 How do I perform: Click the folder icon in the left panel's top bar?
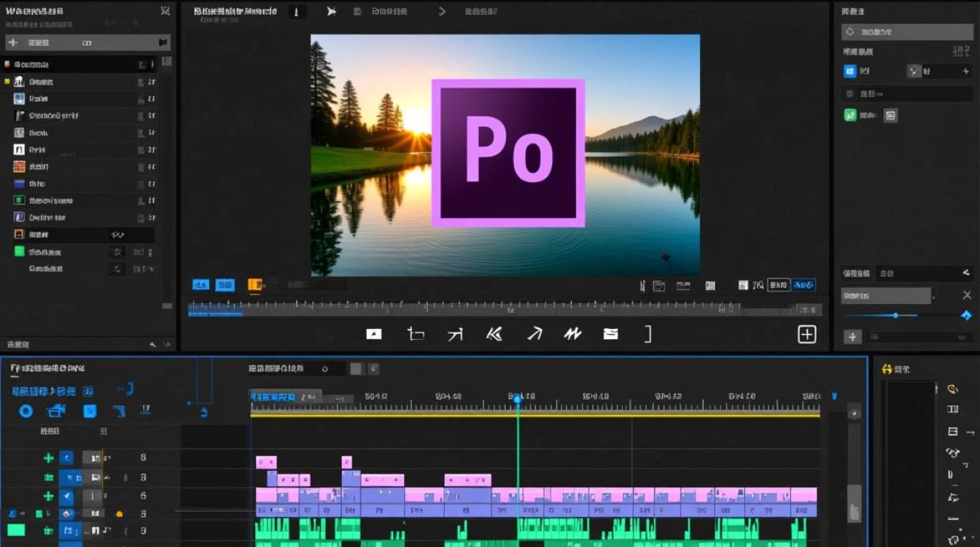(163, 42)
